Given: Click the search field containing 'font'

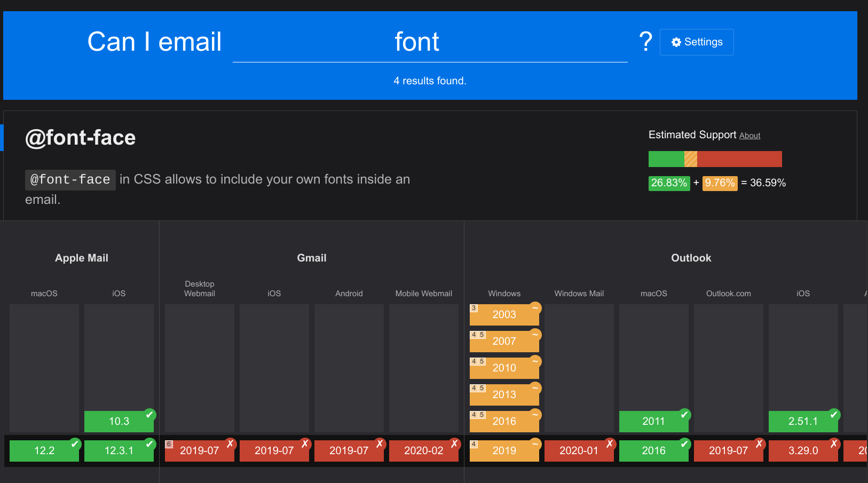Looking at the screenshot, I should click(430, 42).
